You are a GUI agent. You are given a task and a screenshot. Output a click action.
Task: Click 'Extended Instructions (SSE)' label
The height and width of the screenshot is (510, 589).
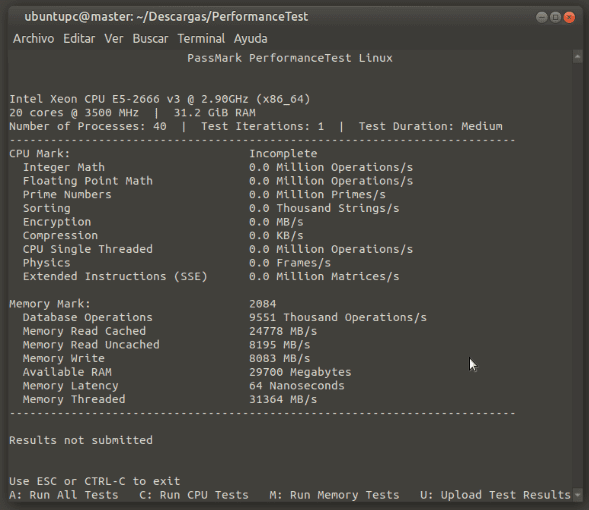(x=115, y=276)
